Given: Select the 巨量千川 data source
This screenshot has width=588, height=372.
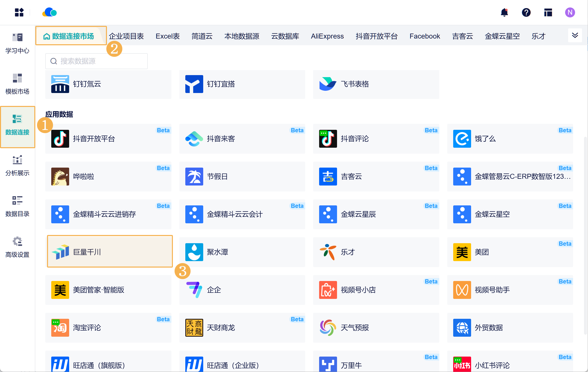Looking at the screenshot, I should pos(109,252).
